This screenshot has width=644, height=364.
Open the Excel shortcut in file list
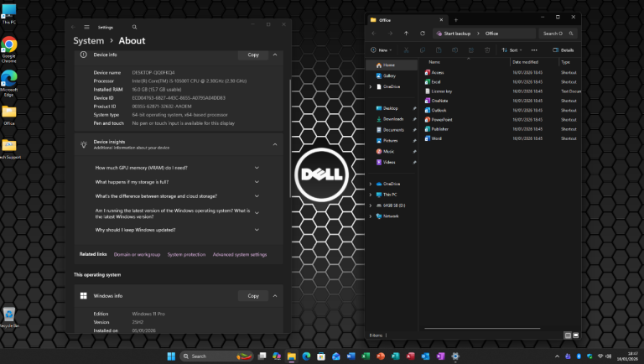436,82
